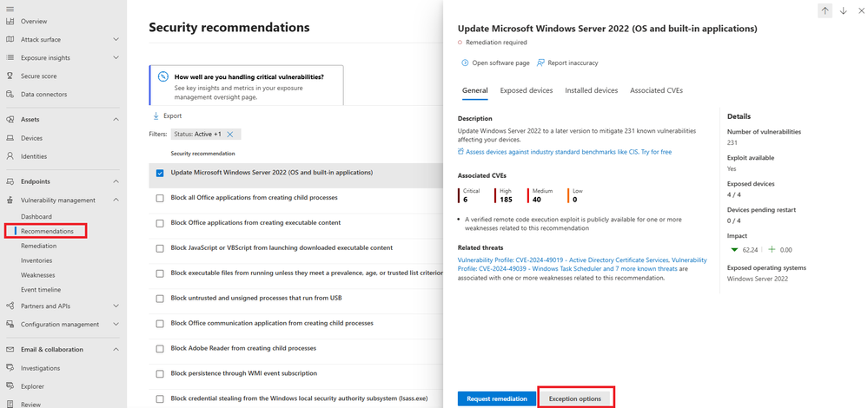Close the recommendation details flyout

pos(861,10)
